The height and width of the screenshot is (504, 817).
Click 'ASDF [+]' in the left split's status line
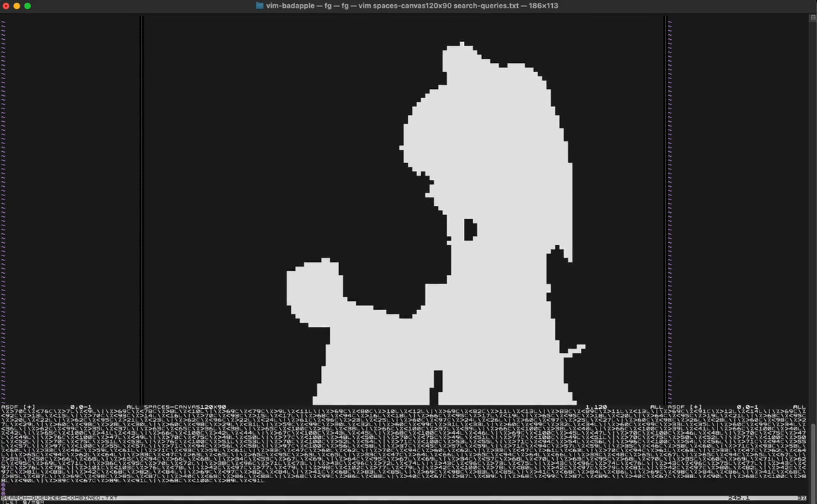point(18,407)
